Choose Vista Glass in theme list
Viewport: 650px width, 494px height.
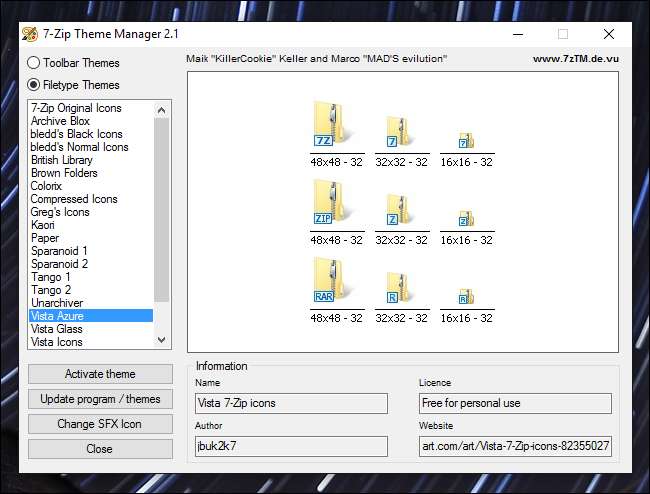[x=57, y=329]
